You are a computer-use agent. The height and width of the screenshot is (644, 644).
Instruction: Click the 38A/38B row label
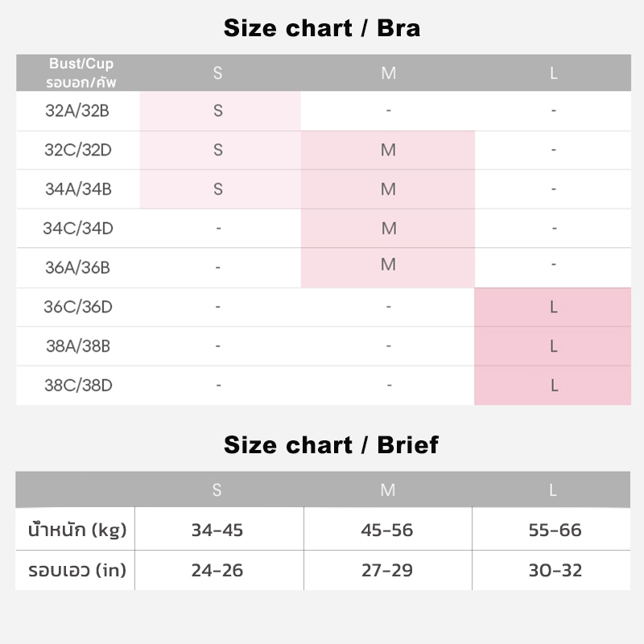pyautogui.click(x=78, y=346)
